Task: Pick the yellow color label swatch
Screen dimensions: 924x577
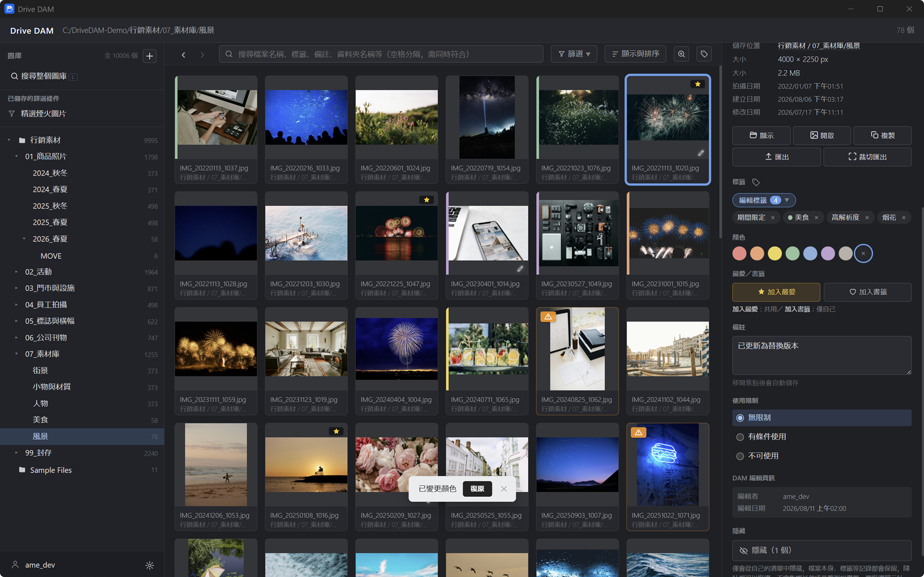Action: tap(774, 254)
